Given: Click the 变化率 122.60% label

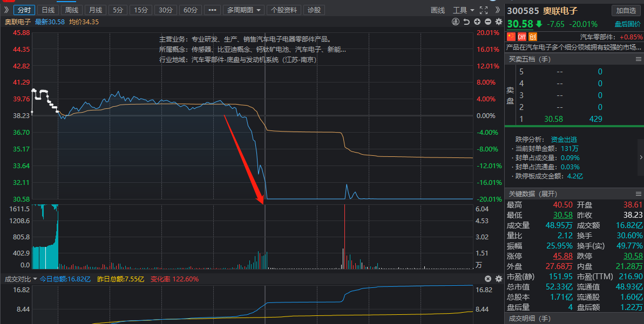Looking at the screenshot, I should tap(174, 279).
